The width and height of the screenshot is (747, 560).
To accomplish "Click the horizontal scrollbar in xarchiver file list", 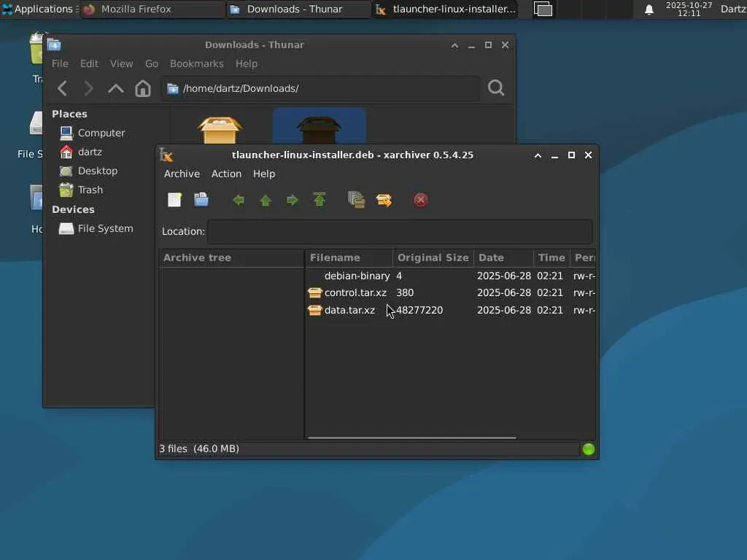I will pyautogui.click(x=411, y=437).
